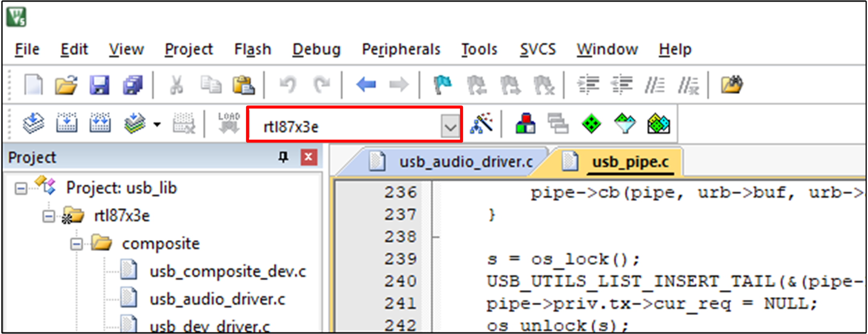Click the Batch Build layered icon

134,123
